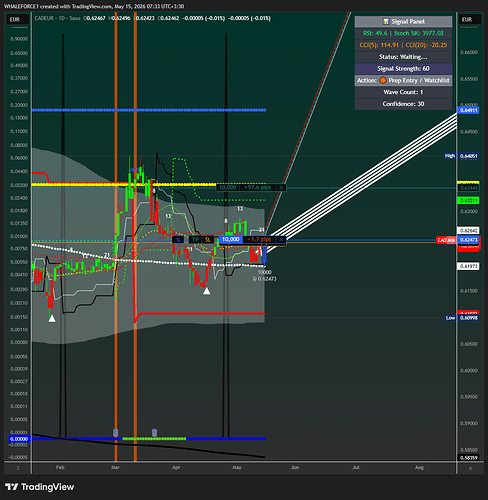The width and height of the screenshot is (488, 500).
Task: Click the TP button on the order line
Action: [x=195, y=239]
